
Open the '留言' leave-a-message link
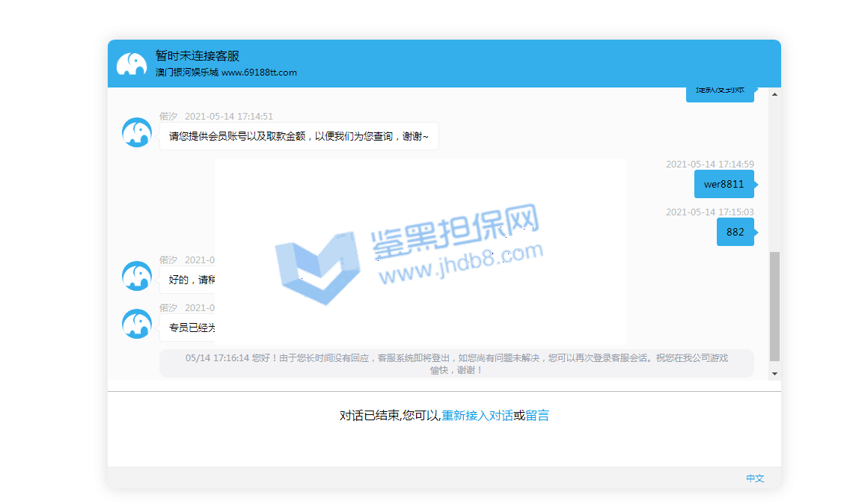point(537,416)
